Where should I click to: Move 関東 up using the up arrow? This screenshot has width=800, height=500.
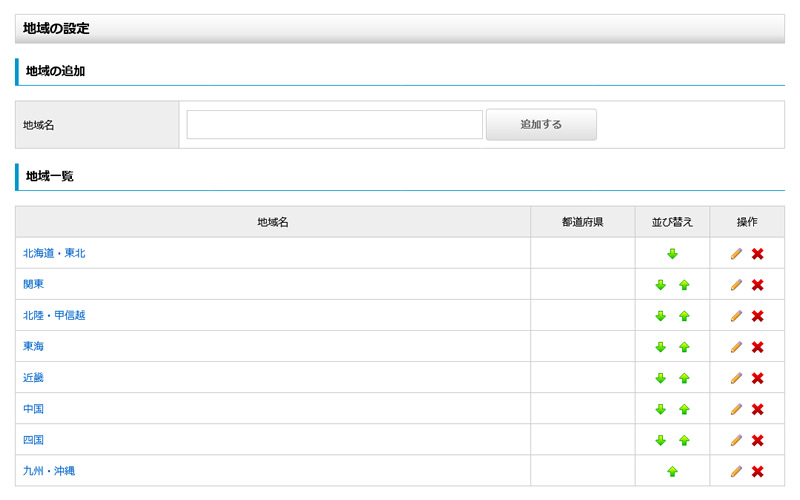(684, 285)
